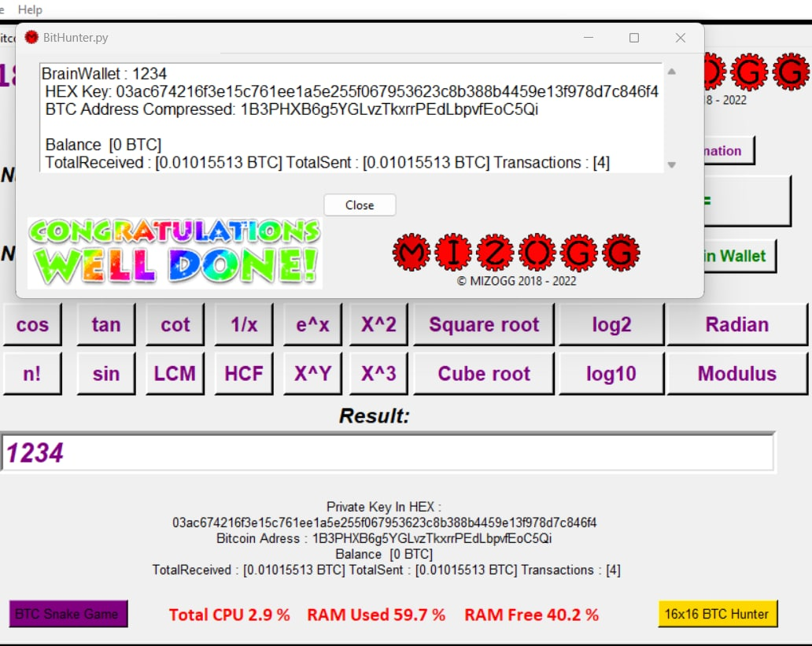Click the n! factorial button
This screenshot has width=812, height=646.
point(32,374)
